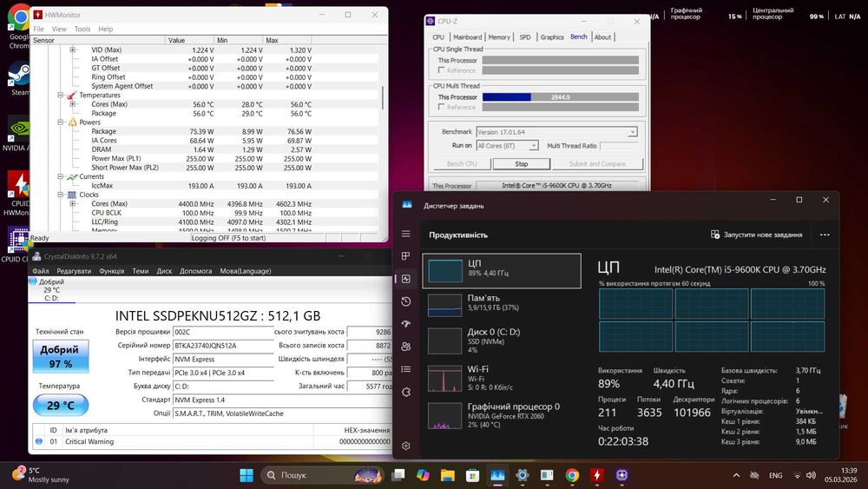Switch to SPD tab in CPU-Z

click(525, 37)
